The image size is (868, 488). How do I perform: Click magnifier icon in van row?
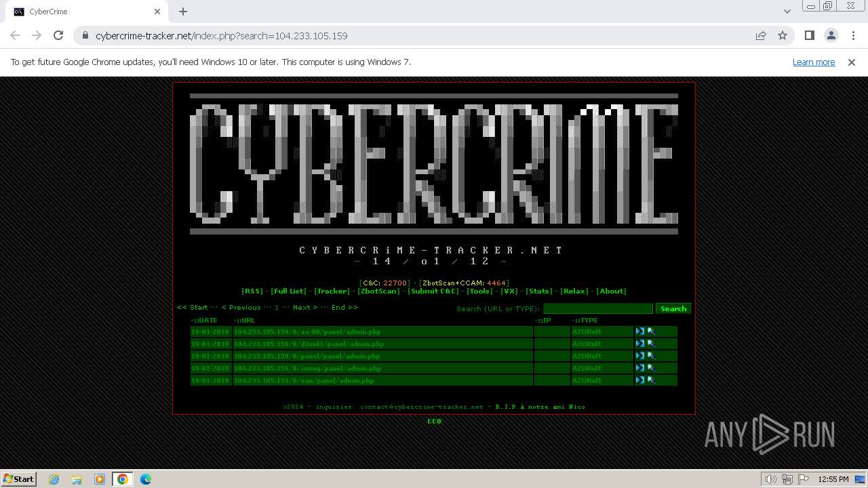pos(651,380)
